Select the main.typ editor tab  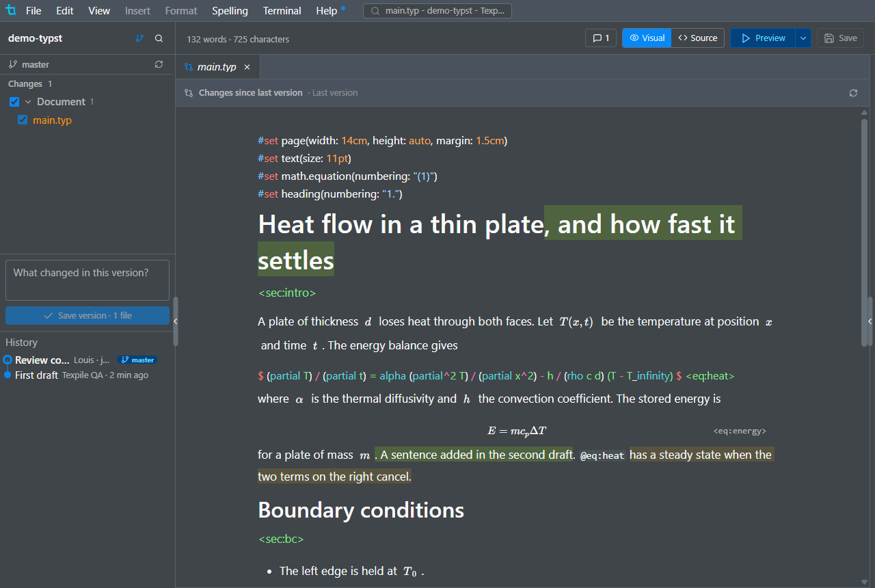pos(217,67)
